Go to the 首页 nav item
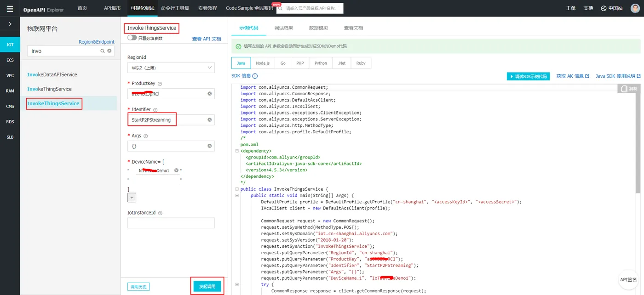This screenshot has height=295, width=644. (82, 8)
